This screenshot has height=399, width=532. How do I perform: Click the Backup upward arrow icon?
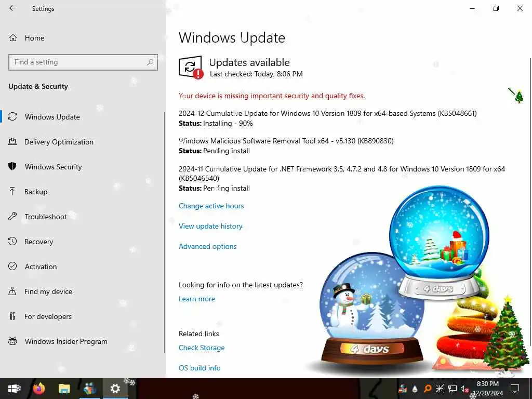click(12, 191)
